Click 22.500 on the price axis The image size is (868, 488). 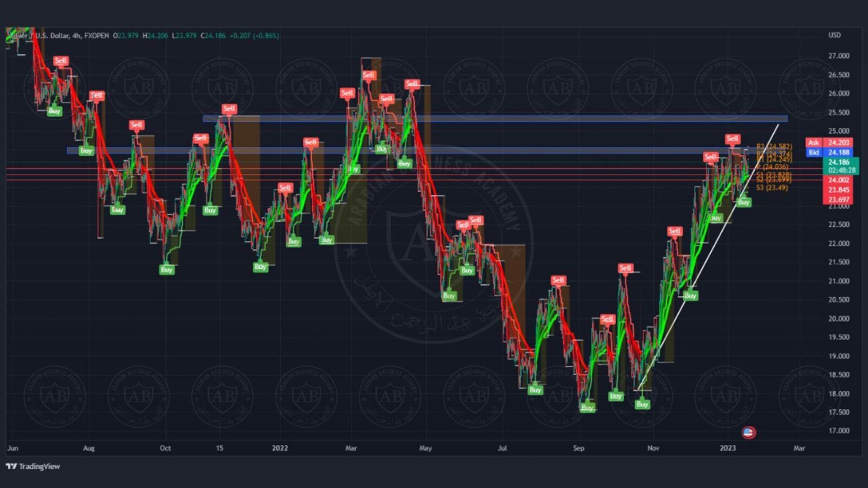point(838,225)
